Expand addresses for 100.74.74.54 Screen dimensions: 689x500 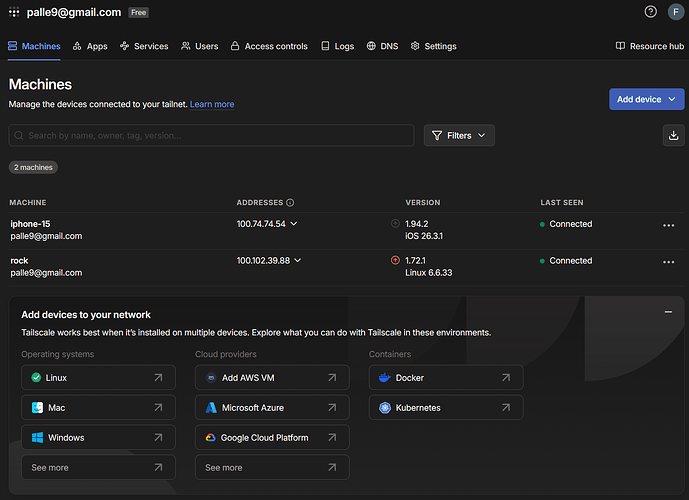pyautogui.click(x=294, y=224)
